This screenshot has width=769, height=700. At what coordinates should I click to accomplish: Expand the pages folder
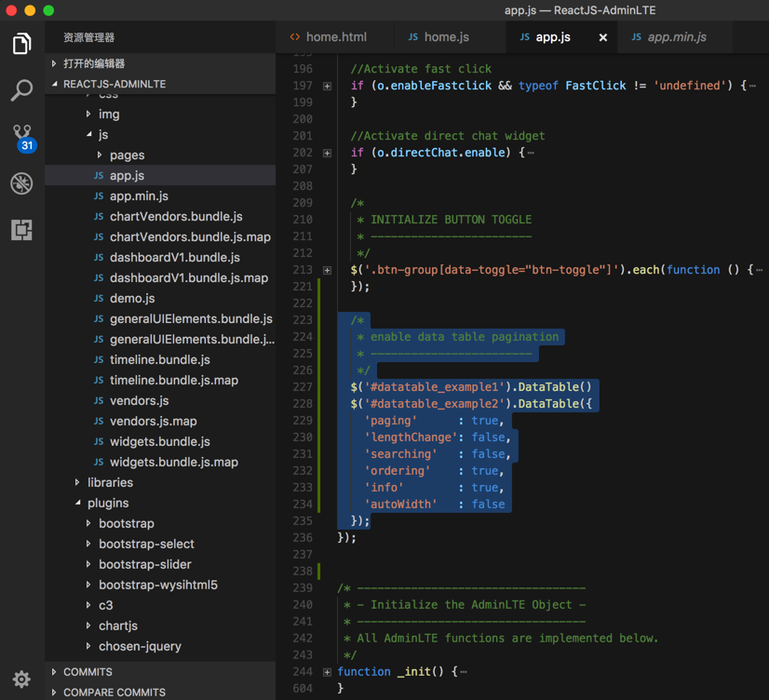click(127, 155)
